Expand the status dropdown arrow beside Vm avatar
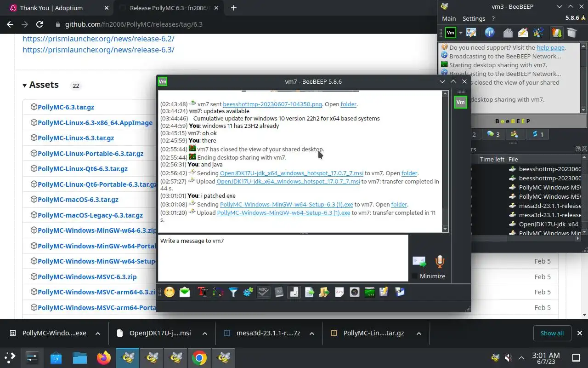This screenshot has width=588, height=368. click(460, 33)
